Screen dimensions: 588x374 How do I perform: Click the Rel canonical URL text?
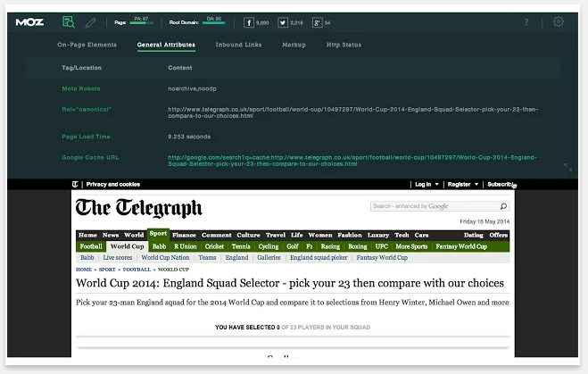(x=352, y=112)
